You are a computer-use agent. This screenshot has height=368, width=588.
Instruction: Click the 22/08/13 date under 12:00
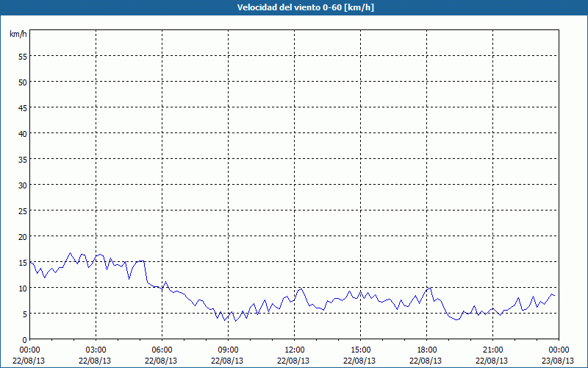point(293,361)
